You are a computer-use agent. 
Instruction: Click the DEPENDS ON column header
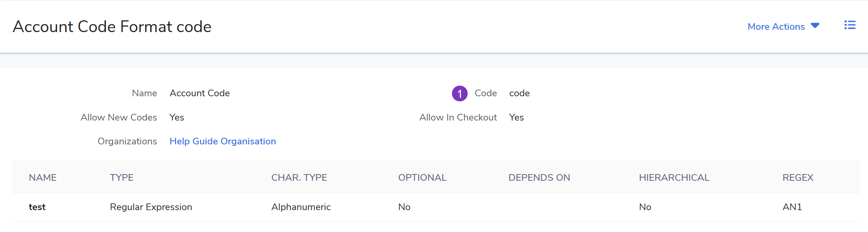pyautogui.click(x=539, y=178)
